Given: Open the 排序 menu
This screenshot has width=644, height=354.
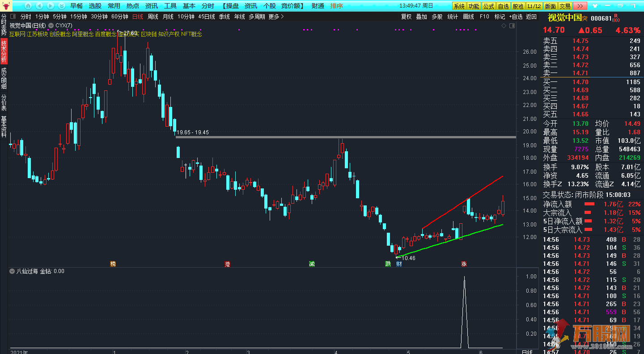Looking at the screenshot, I should point(337,6).
